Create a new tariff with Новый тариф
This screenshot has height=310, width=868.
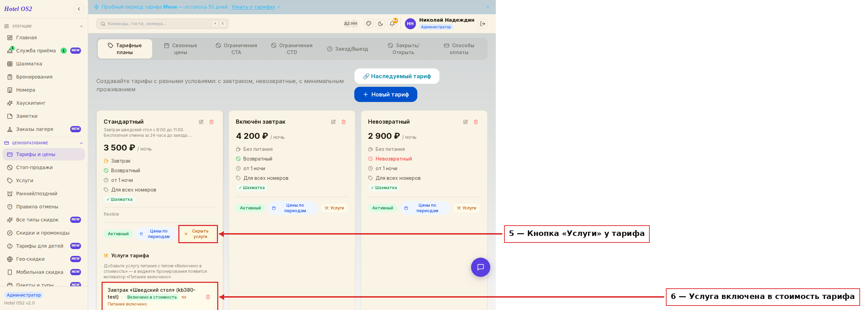coord(386,94)
